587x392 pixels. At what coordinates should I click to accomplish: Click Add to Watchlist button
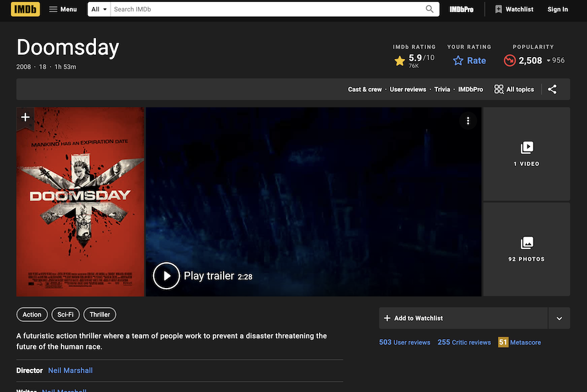(x=463, y=318)
